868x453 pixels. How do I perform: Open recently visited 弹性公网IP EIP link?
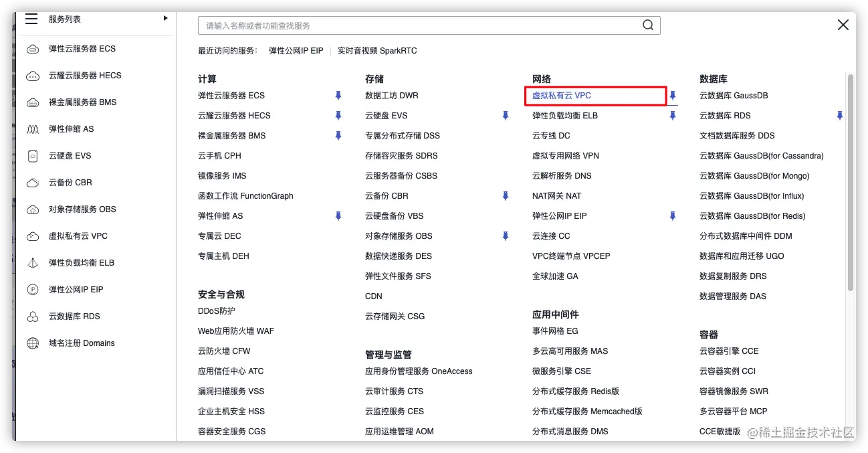coord(296,51)
